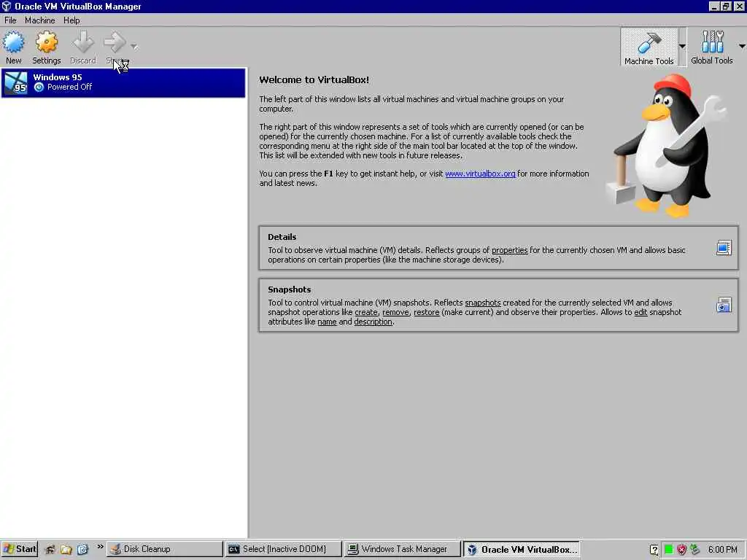This screenshot has width=747, height=560.
Task: Click the Powered Off status icon
Action: coord(39,87)
